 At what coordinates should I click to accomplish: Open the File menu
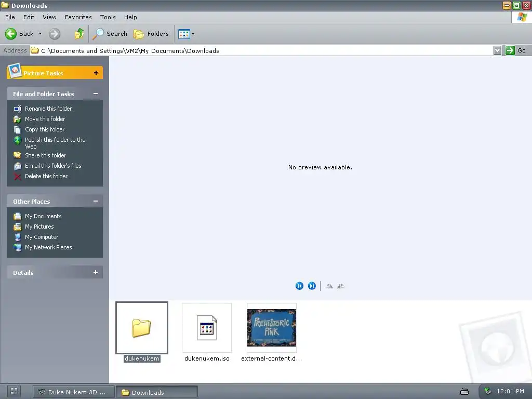[10, 17]
